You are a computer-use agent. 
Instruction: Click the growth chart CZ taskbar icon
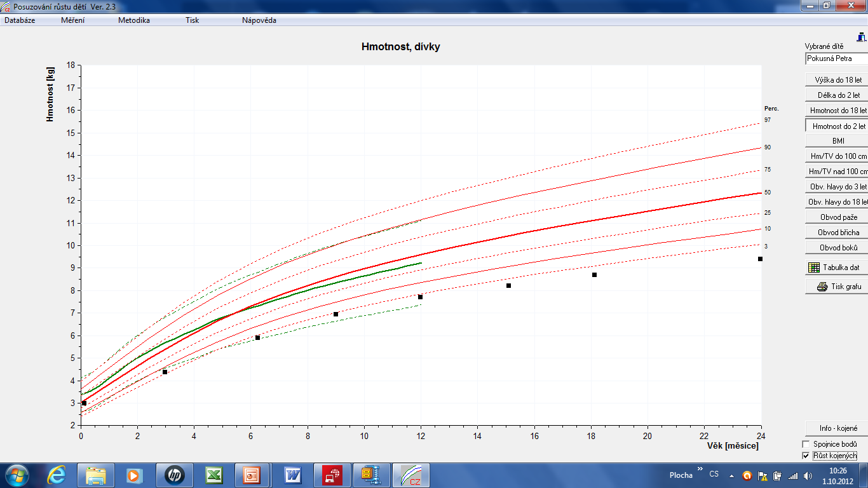411,475
